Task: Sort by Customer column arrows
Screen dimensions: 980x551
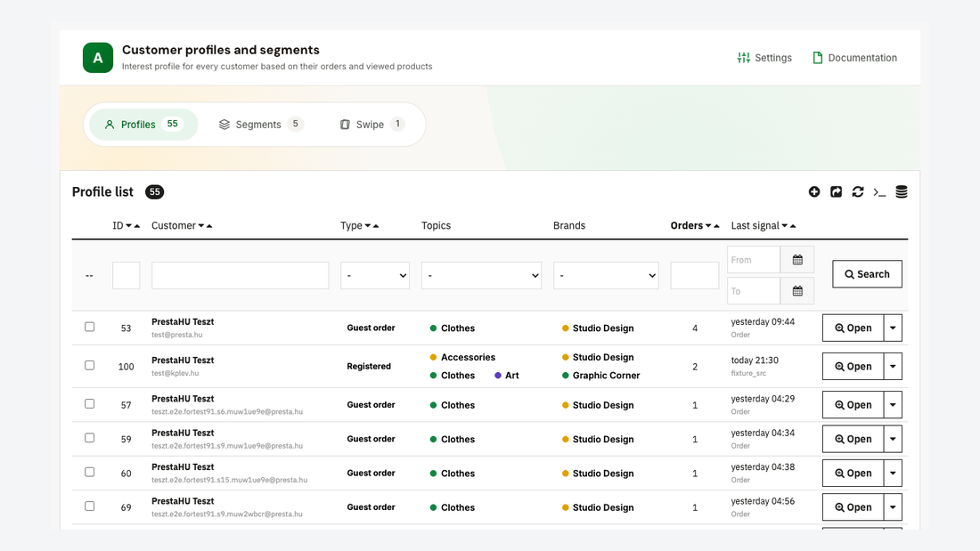Action: pyautogui.click(x=205, y=225)
